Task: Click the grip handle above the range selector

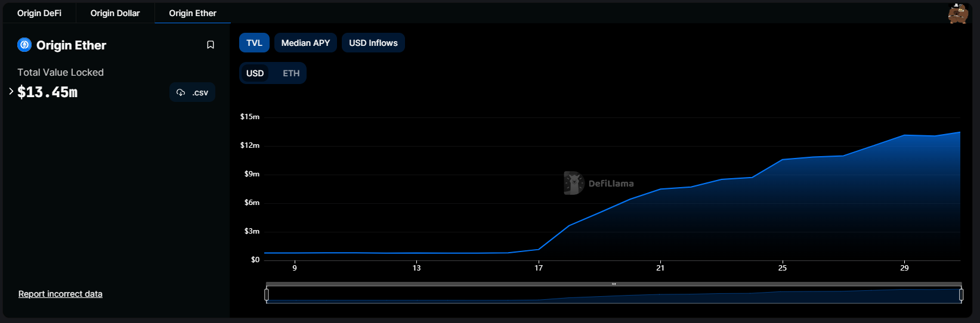Action: [614, 284]
